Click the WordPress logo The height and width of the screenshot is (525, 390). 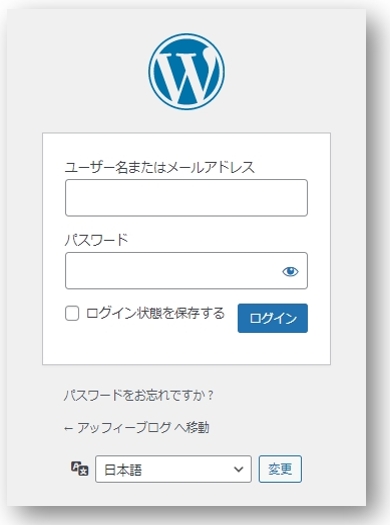[x=186, y=71]
